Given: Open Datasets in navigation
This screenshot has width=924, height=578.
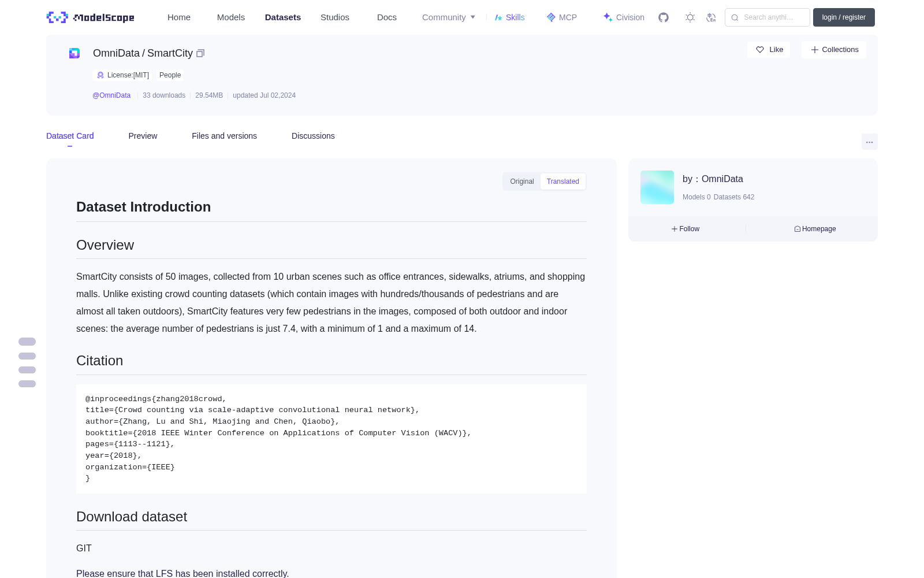Looking at the screenshot, I should (283, 17).
